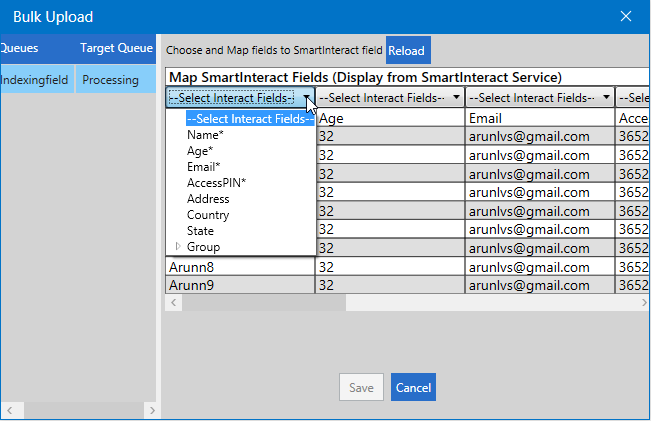Choose AccessPIN* in the field list
The image size is (651, 421).
[216, 183]
